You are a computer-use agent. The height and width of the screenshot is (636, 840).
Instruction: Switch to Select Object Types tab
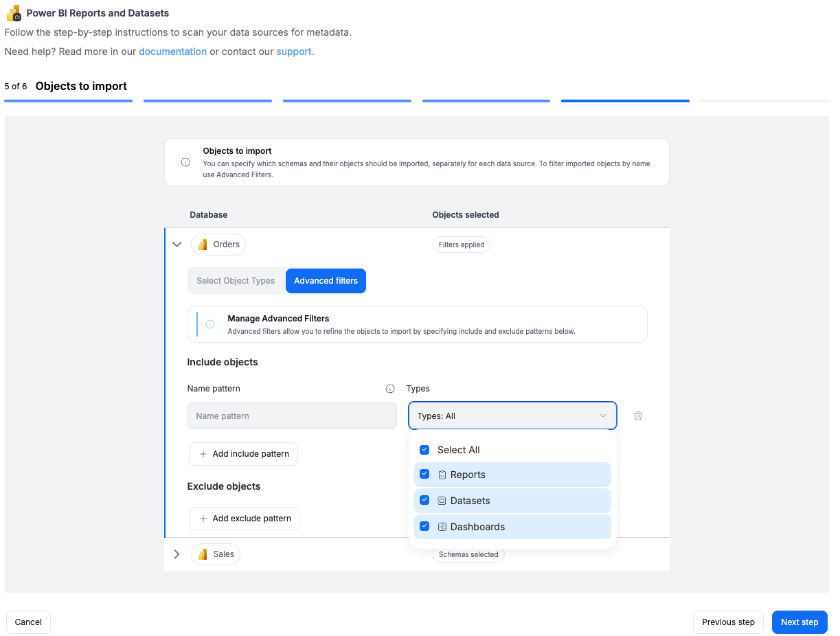click(236, 281)
